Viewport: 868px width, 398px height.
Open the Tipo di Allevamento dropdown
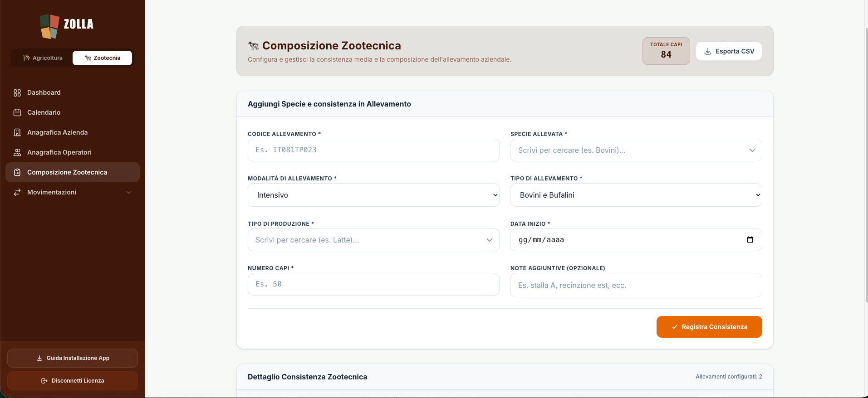coord(636,195)
